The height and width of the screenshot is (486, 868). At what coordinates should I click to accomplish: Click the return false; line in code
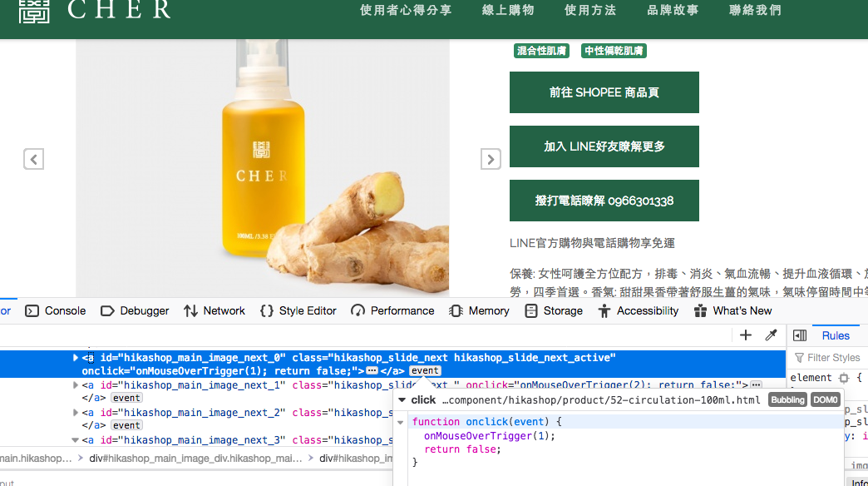click(x=462, y=449)
